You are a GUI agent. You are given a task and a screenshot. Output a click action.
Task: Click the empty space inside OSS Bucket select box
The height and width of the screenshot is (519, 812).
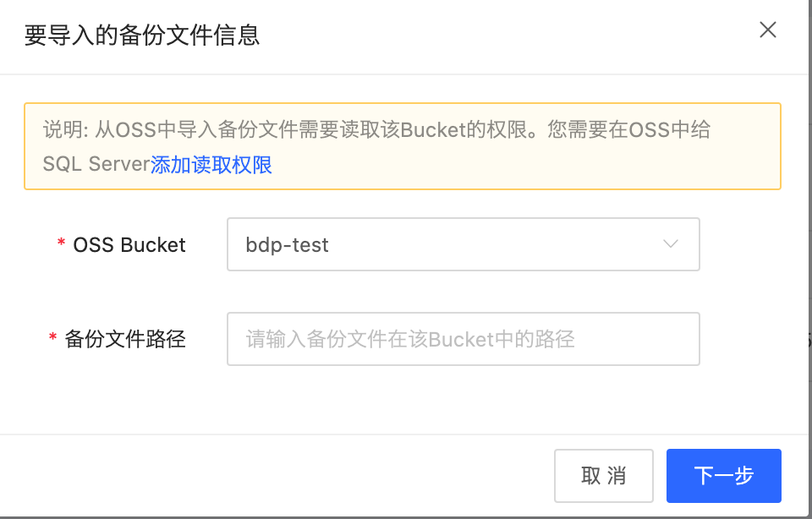[x=492, y=245]
